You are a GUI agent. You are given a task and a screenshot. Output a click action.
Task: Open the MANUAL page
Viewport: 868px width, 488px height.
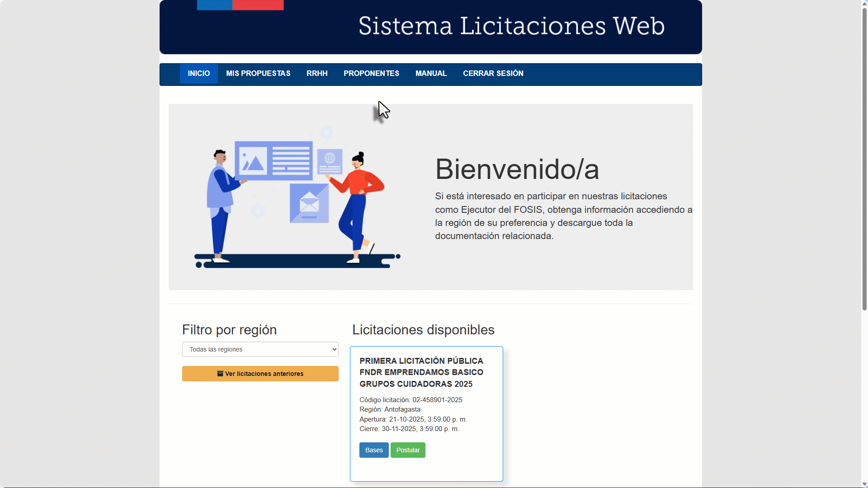click(431, 73)
